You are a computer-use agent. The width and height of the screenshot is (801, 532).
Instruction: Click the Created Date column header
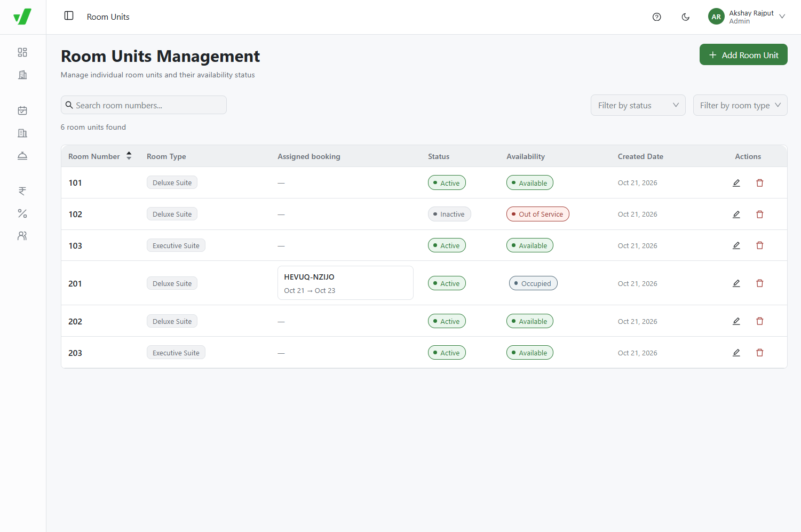click(640, 156)
